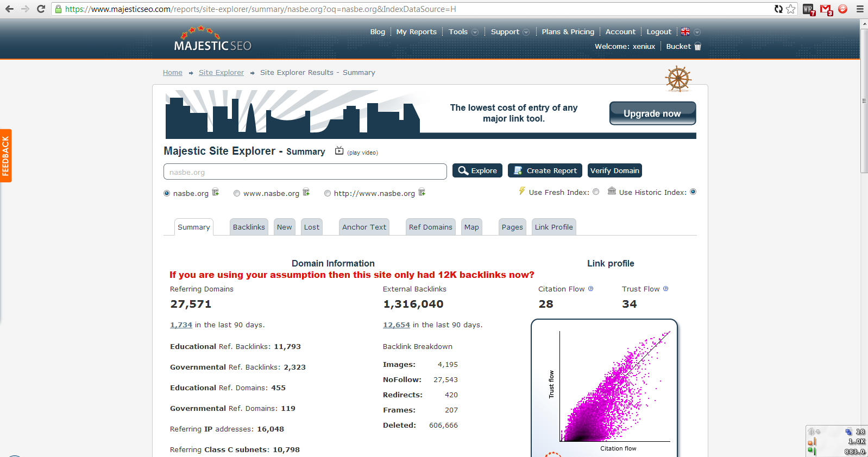Enable Use Fresh Index radio
Image resolution: width=868 pixels, height=457 pixels.
pos(596,192)
